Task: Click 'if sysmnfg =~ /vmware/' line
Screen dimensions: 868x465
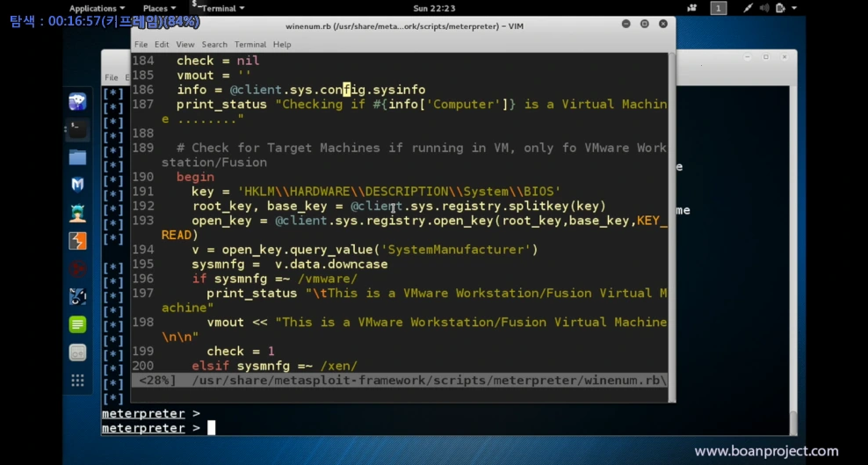Action: click(x=275, y=279)
